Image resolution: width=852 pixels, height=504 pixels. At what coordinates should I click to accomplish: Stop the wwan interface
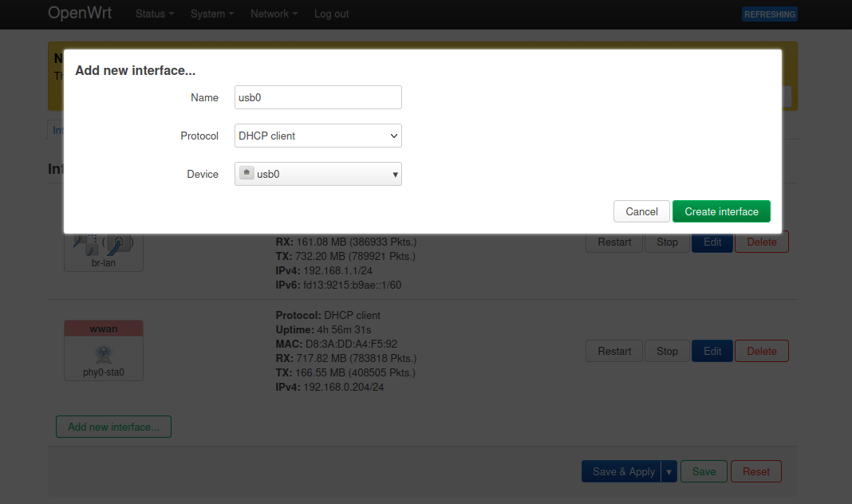click(x=667, y=351)
